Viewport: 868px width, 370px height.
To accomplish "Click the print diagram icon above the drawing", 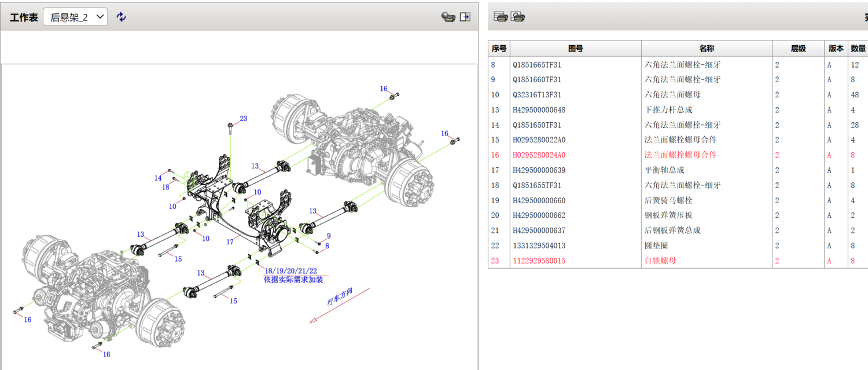I will click(448, 17).
